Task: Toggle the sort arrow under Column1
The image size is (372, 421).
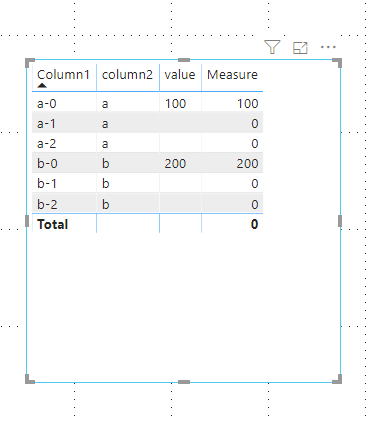Action: [42, 85]
